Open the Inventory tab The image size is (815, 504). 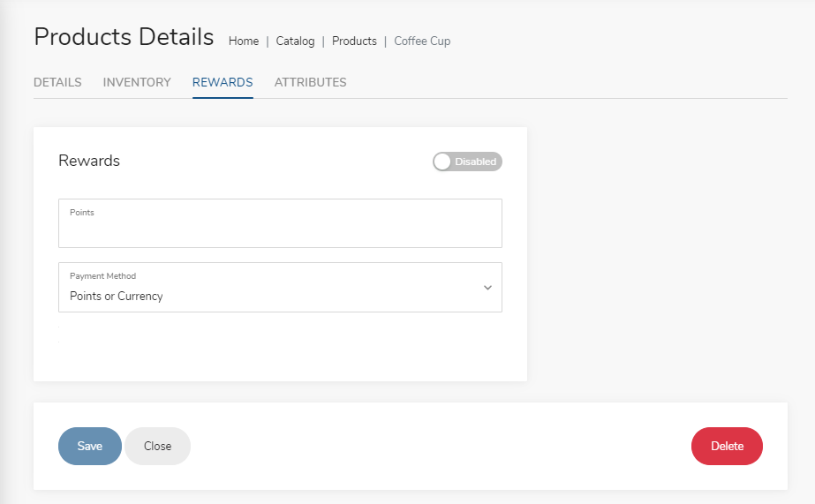pyautogui.click(x=137, y=82)
